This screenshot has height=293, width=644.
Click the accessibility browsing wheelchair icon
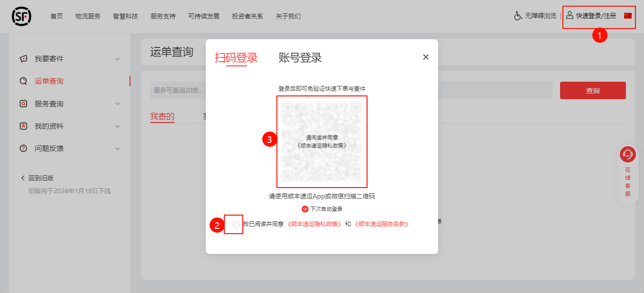tap(518, 16)
